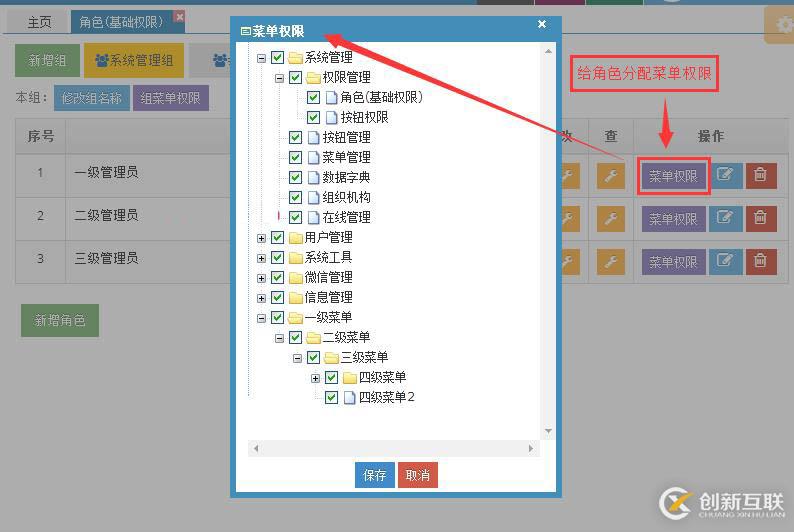Click the 用户管理 folder icon

pyautogui.click(x=295, y=237)
